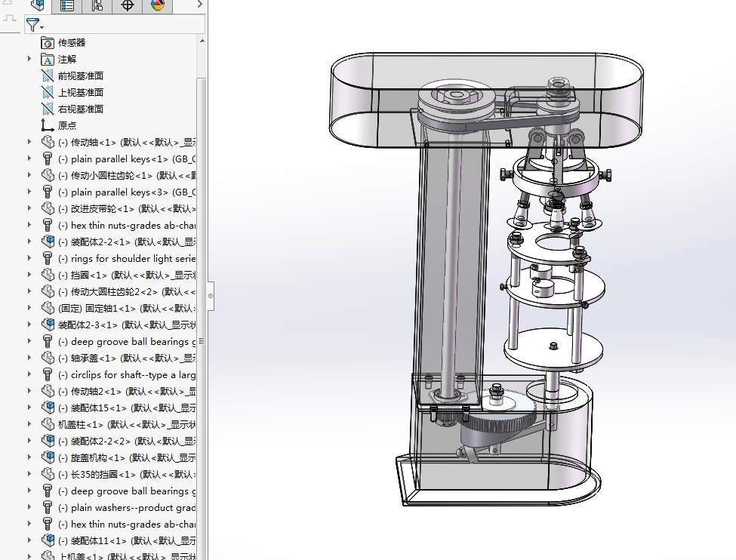Select the last deep groove ball bearings item

point(126,491)
